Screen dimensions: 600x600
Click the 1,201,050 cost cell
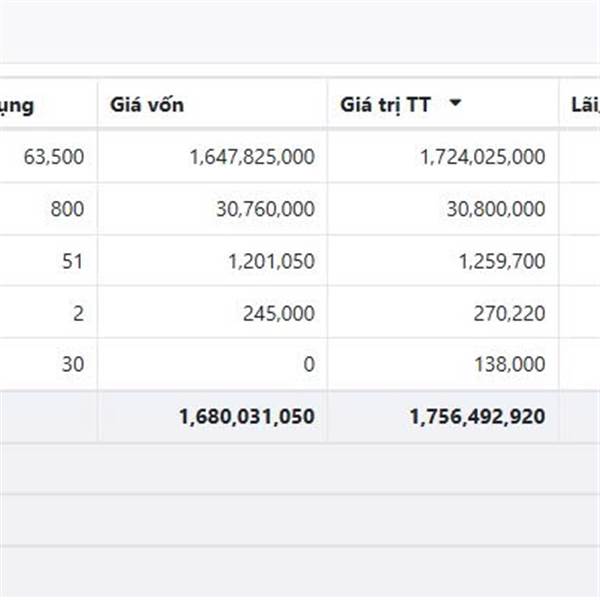(x=212, y=261)
